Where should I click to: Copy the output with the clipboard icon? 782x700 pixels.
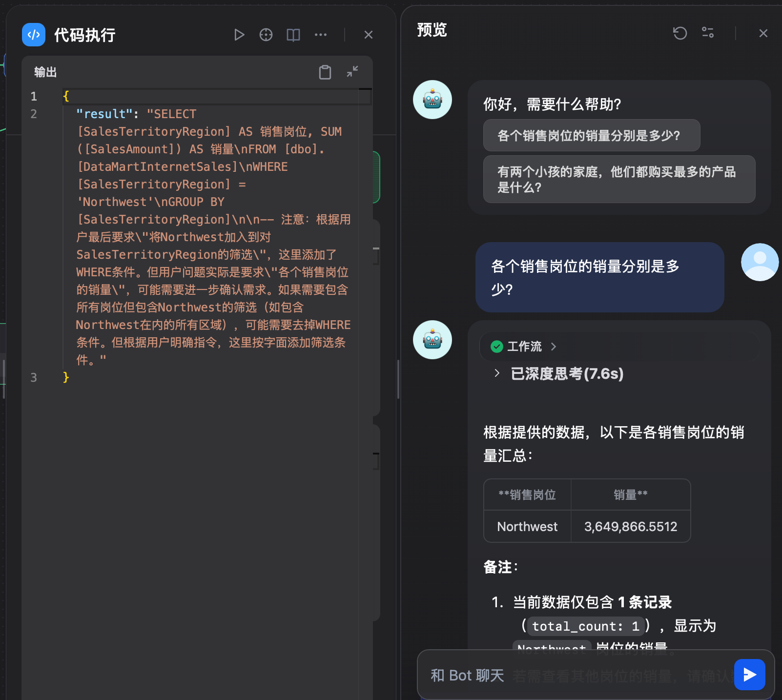tap(326, 72)
